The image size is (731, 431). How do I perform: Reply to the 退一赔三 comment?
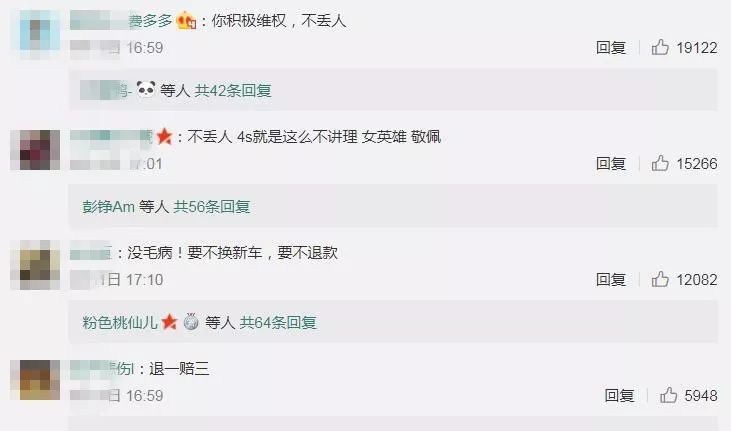point(619,396)
